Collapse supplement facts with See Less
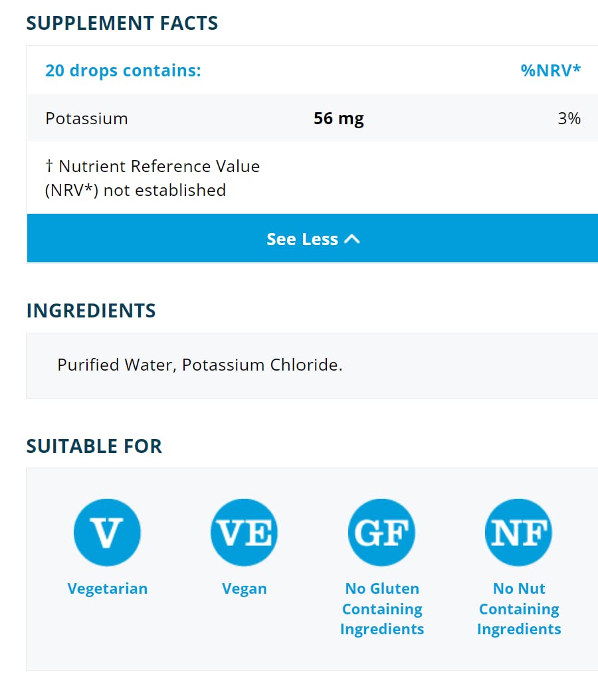 (x=302, y=239)
